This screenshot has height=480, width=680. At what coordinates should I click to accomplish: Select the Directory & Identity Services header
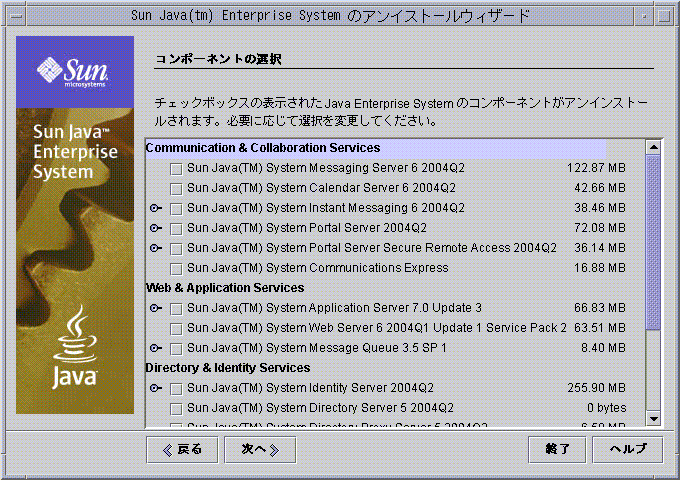pos(228,368)
